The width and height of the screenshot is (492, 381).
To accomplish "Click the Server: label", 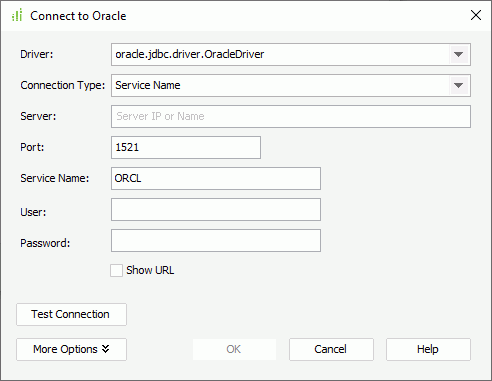I will pyautogui.click(x=38, y=116).
